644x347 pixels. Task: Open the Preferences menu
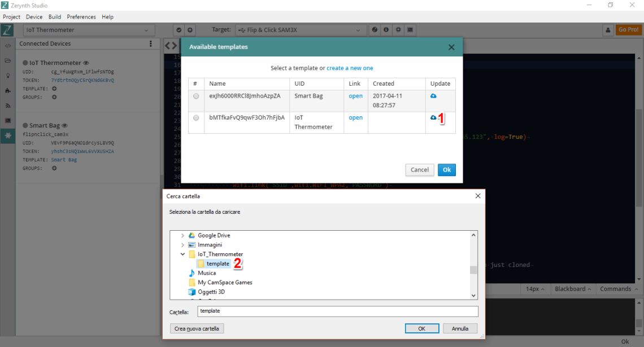tap(81, 16)
